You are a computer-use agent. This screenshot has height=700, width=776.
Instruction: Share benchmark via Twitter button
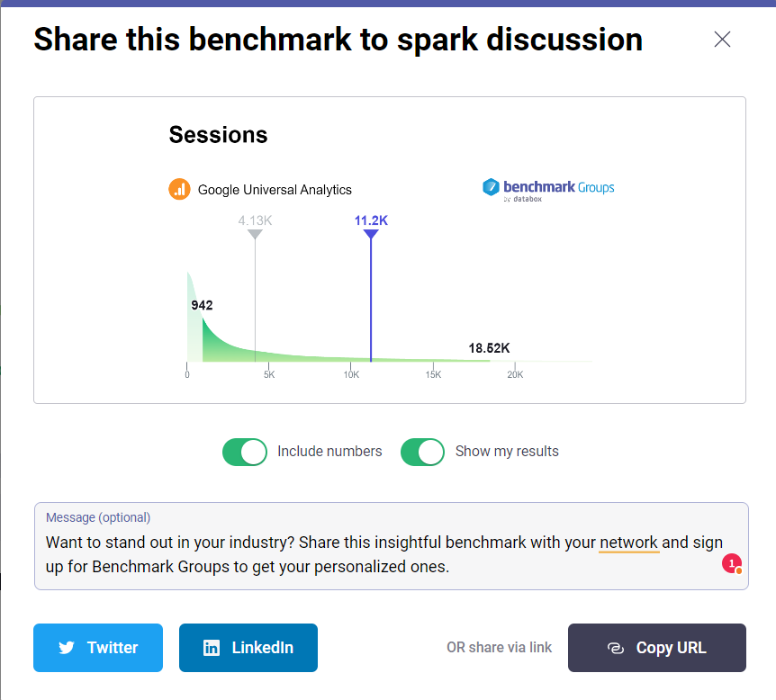(98, 648)
